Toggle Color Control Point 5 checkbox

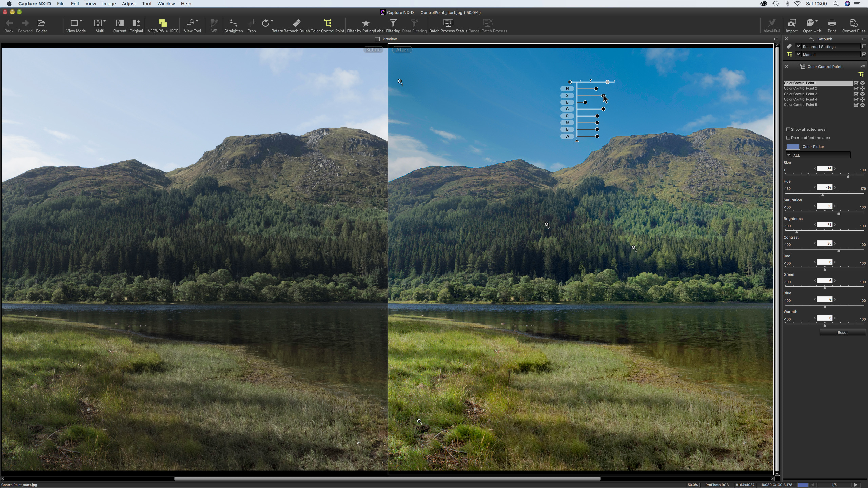pos(856,105)
